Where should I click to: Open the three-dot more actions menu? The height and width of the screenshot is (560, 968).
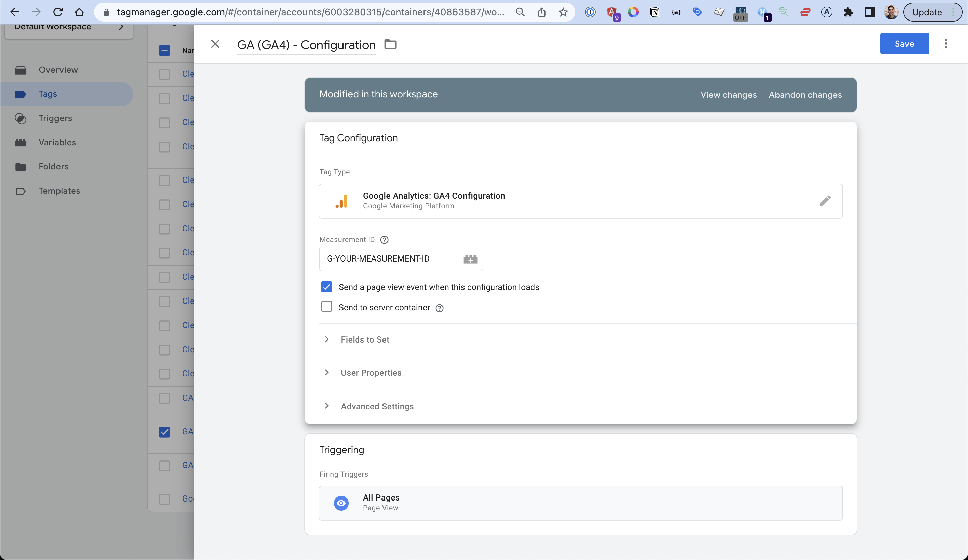tap(946, 44)
